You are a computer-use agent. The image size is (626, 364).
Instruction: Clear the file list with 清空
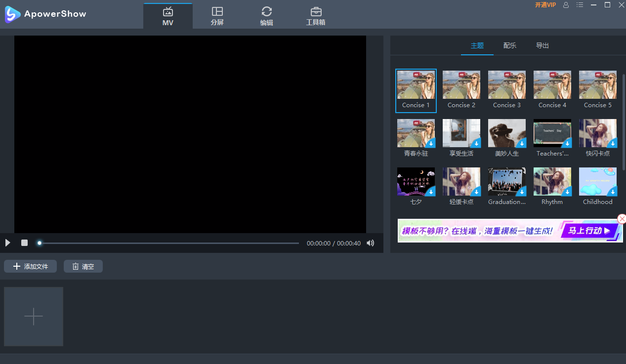(x=83, y=266)
